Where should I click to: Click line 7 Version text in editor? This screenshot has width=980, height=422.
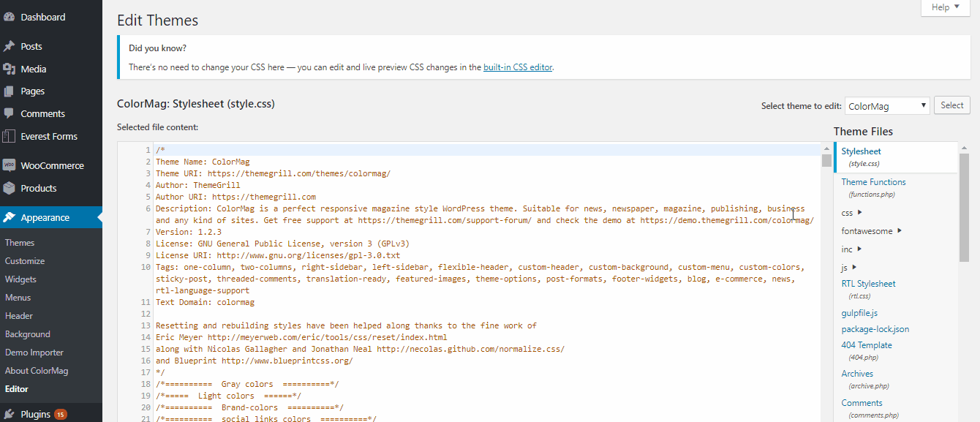[x=189, y=232]
